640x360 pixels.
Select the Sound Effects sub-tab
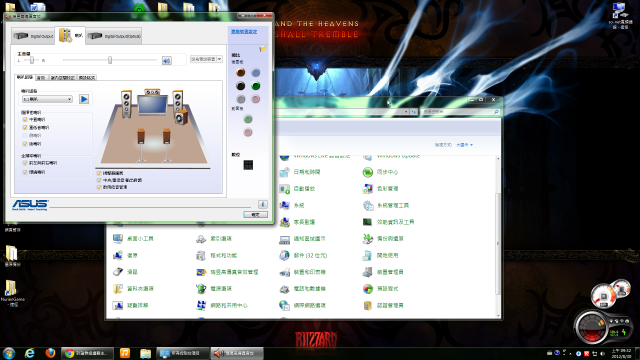point(41,78)
